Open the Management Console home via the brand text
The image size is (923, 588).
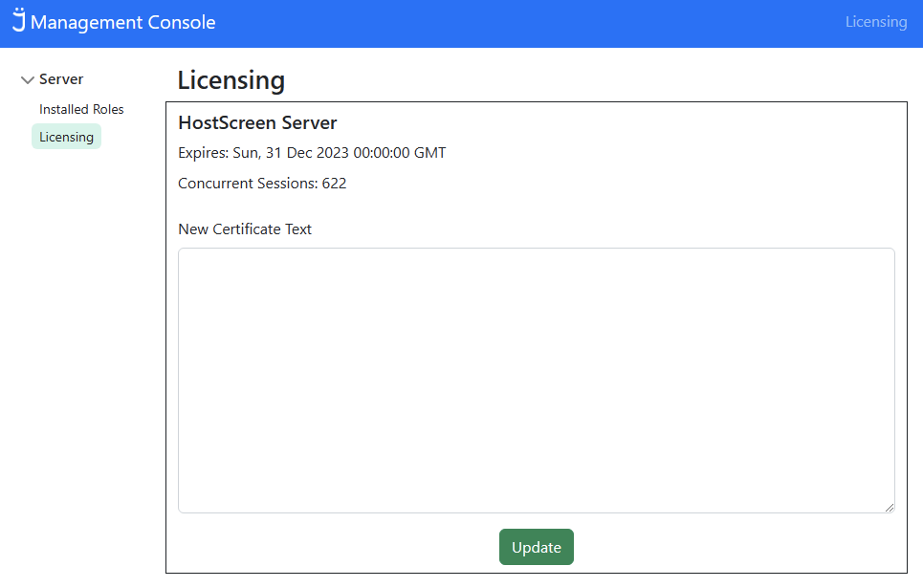pyautogui.click(x=124, y=21)
